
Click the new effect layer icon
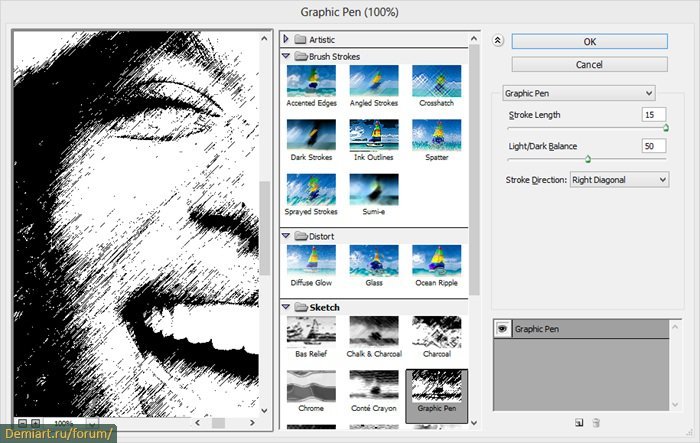pos(578,424)
